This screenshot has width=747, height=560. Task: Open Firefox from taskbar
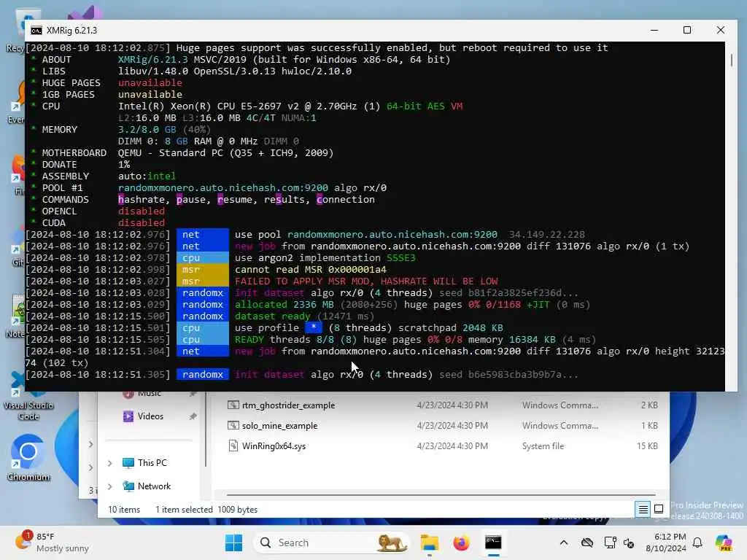pyautogui.click(x=461, y=542)
